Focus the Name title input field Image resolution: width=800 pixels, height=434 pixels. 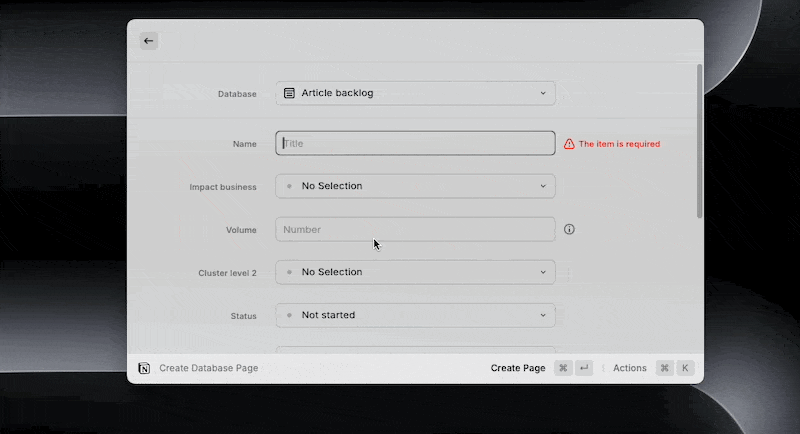415,143
